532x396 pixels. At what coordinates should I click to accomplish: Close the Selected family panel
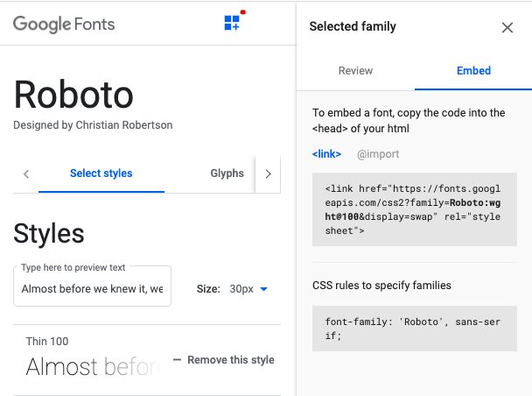coord(507,27)
